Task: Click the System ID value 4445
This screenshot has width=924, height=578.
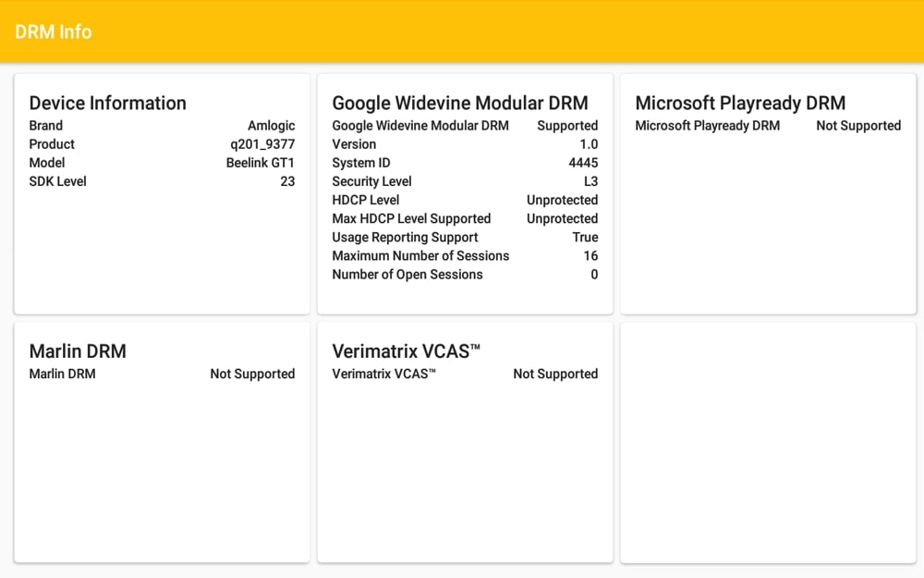Action: point(583,163)
